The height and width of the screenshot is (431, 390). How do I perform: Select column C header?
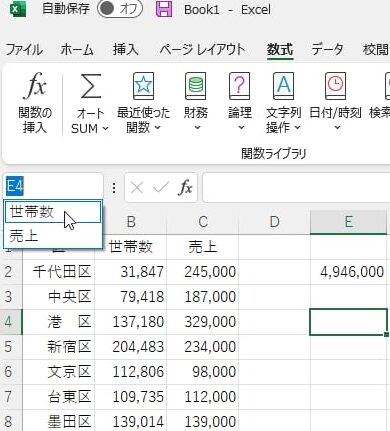pos(203,222)
